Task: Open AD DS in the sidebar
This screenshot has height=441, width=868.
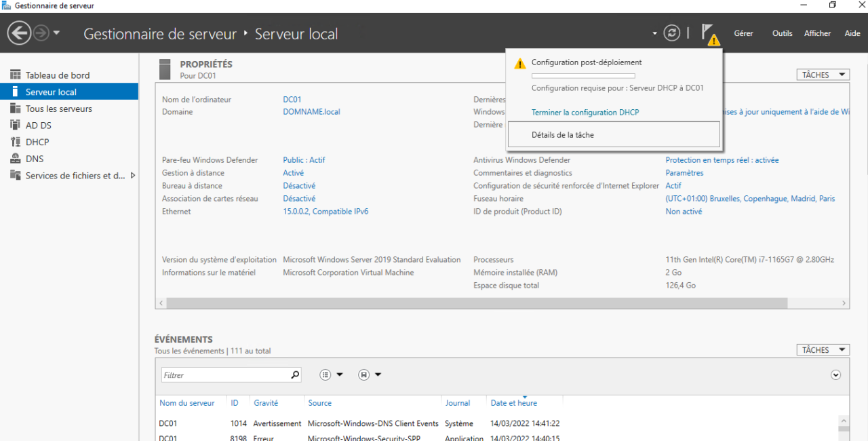Action: 38,126
